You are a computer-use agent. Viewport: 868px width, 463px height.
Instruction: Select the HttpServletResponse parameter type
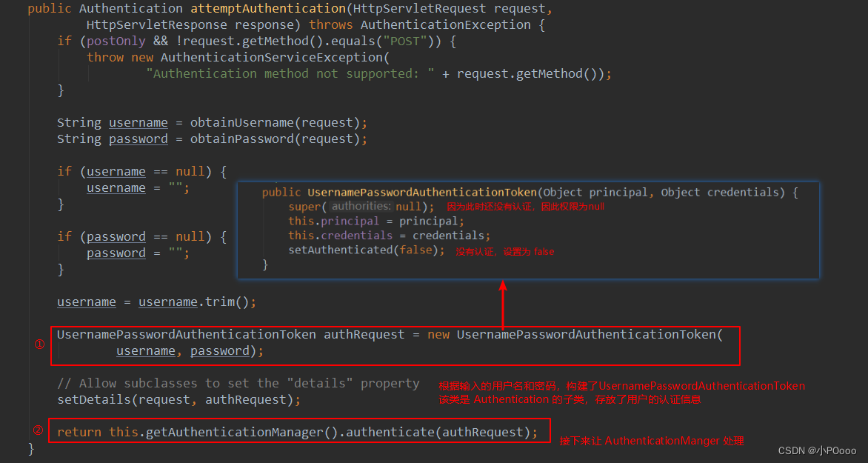pos(157,25)
